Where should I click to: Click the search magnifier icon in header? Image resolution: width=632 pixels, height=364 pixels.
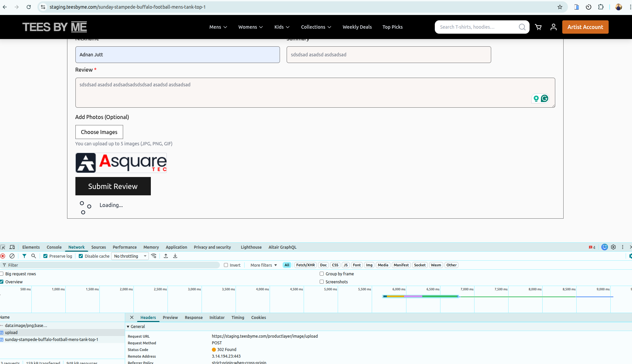522,27
